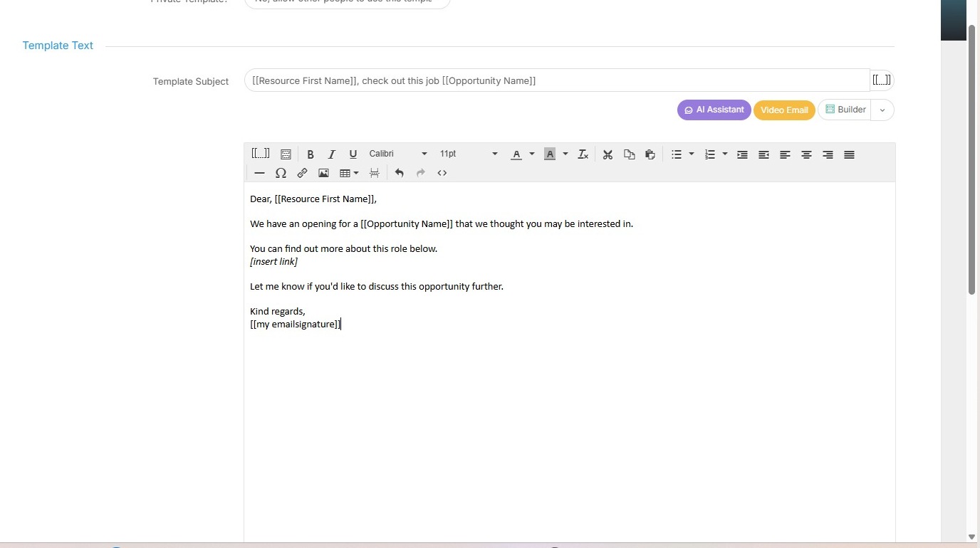980x548 pixels.
Task: Decrease the paragraph indent
Action: (763, 154)
